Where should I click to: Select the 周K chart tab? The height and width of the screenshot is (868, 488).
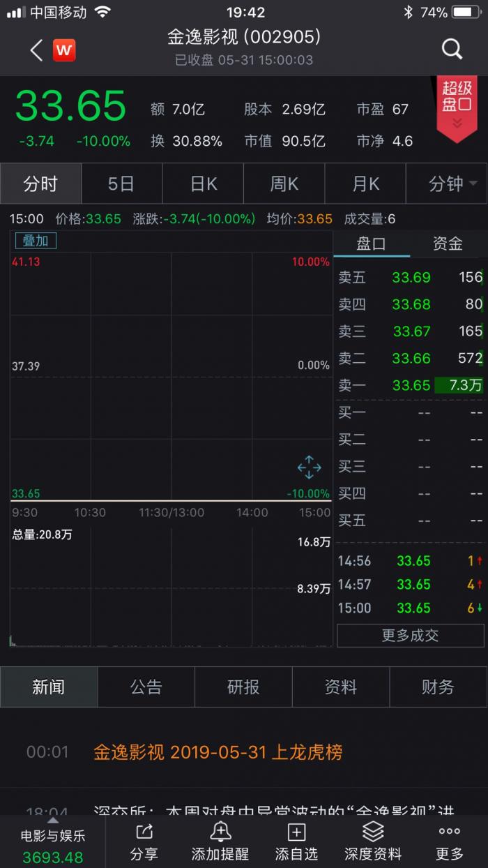[x=284, y=184]
